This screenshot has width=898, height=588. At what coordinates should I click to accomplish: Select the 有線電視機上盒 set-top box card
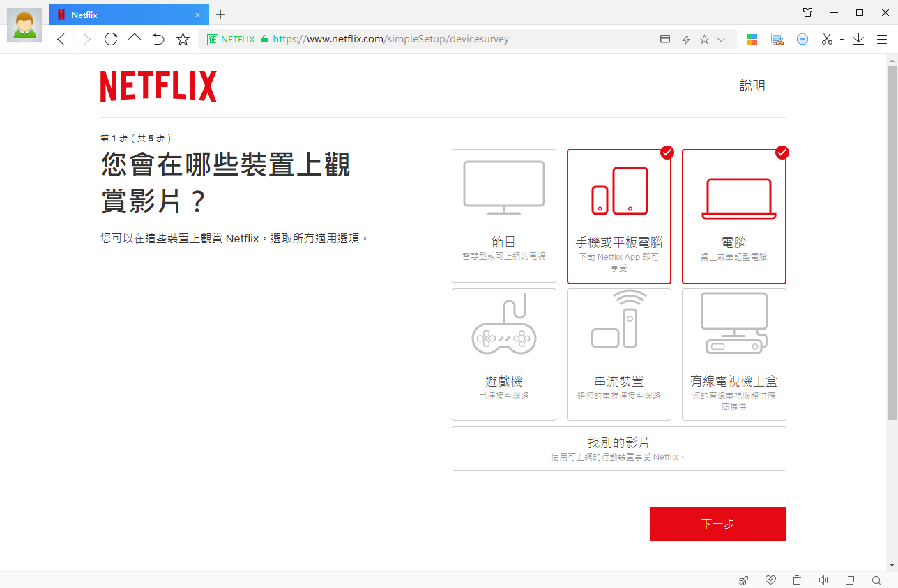click(734, 355)
